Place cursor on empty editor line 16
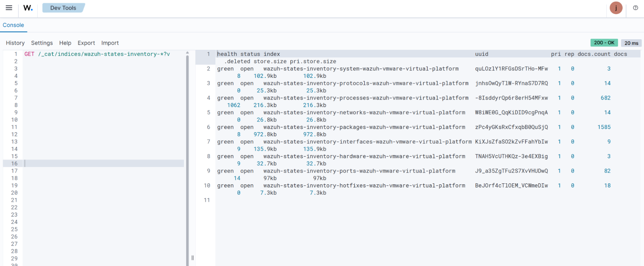Viewport: 644px width, 266px height. [103, 163]
